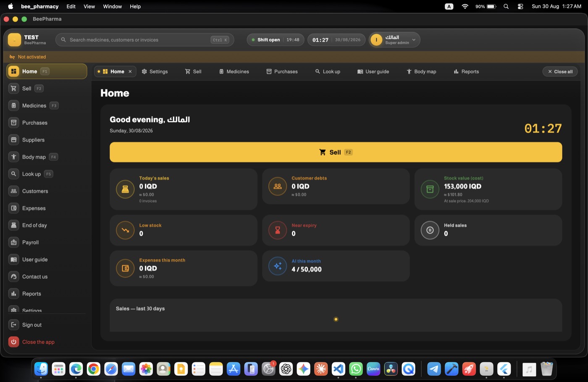588x382 pixels.
Task: Click the Low stock trend icon
Action: click(x=125, y=230)
